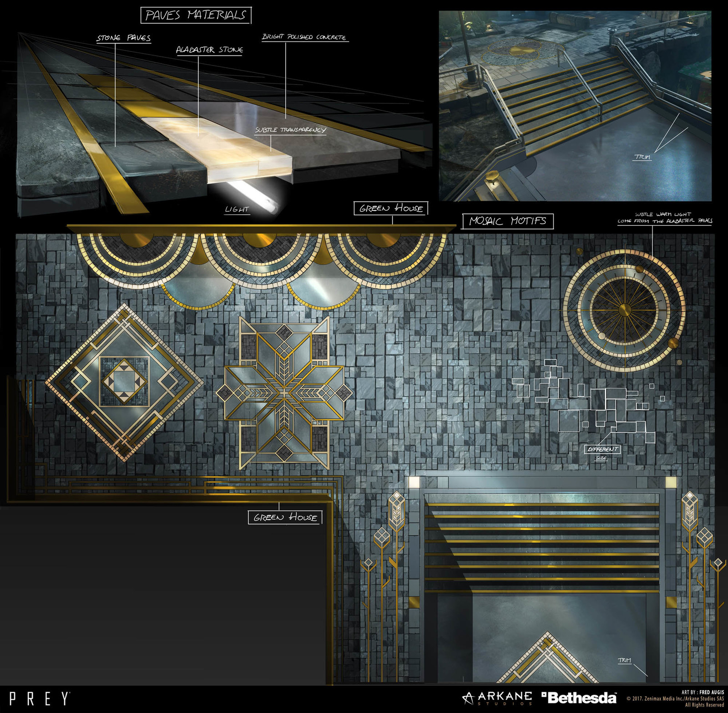
Task: Click the "PAVES MATERIALS" boxed title
Action: 196,15
